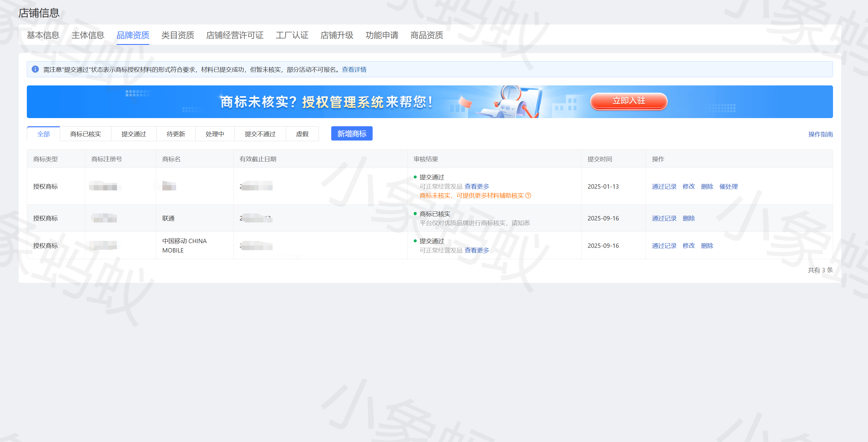Filter by 提交不通过 status
Viewport: 868px width, 442px height.
(260, 134)
